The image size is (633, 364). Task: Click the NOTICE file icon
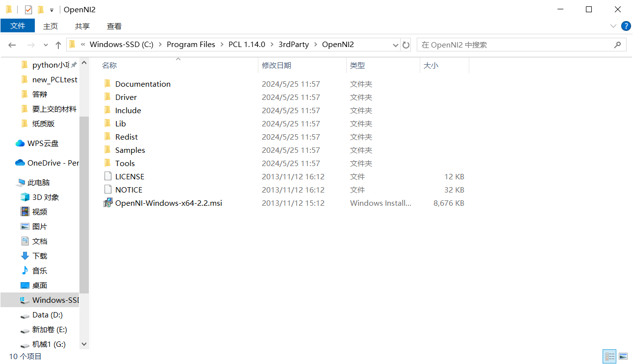coord(108,190)
